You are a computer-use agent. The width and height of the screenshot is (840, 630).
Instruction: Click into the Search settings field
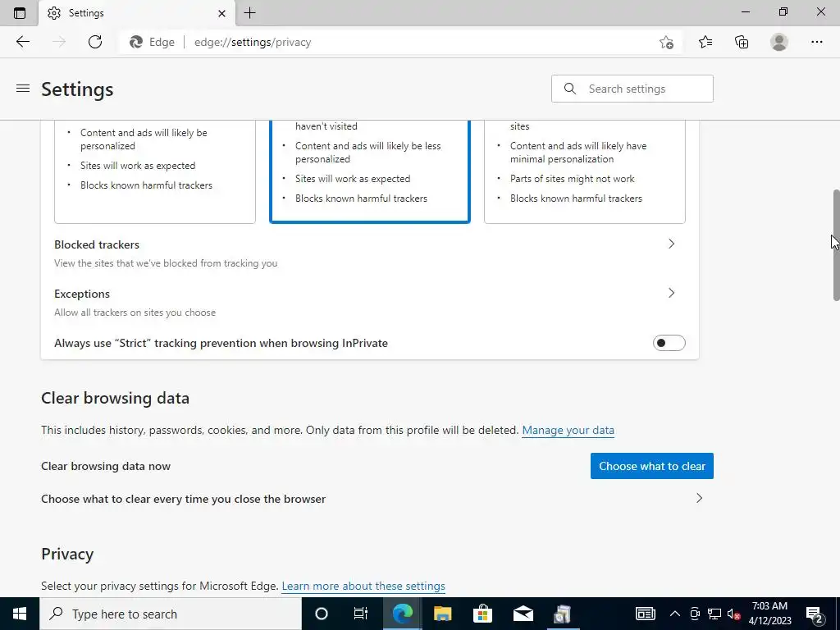tap(632, 89)
